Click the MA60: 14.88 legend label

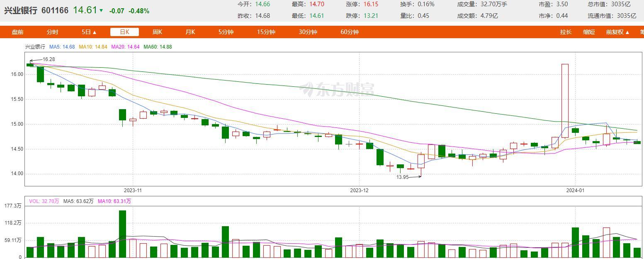click(158, 47)
